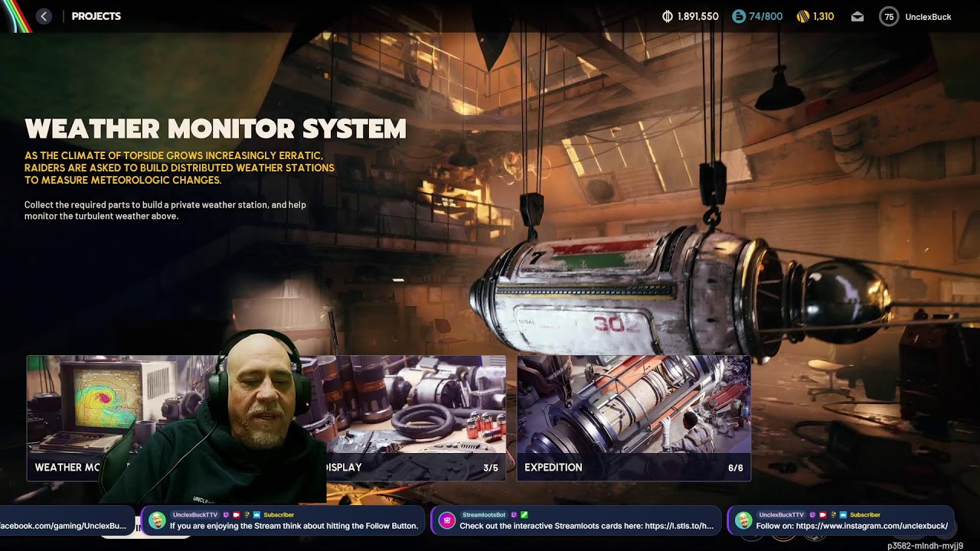Click the Facebook gaming link in ticker
The height and width of the screenshot is (551, 980).
(63, 526)
